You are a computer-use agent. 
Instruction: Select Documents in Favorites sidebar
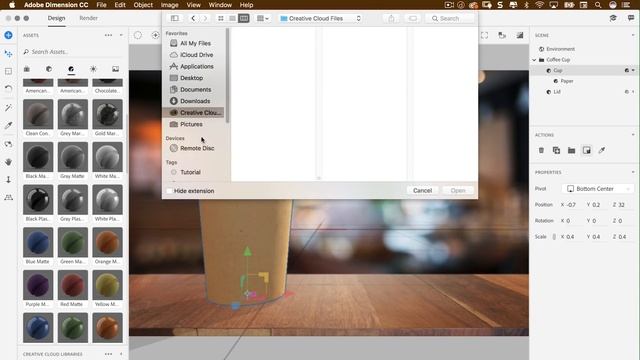pos(195,89)
